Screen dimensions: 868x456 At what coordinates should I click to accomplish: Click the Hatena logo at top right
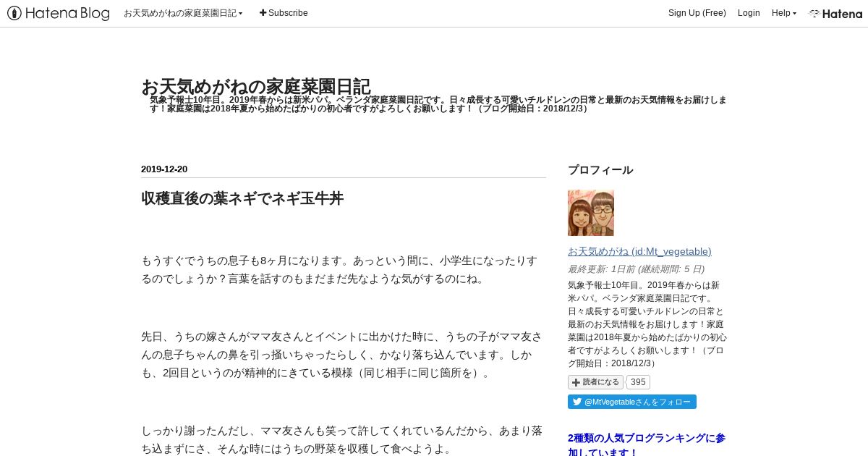pyautogui.click(x=835, y=13)
